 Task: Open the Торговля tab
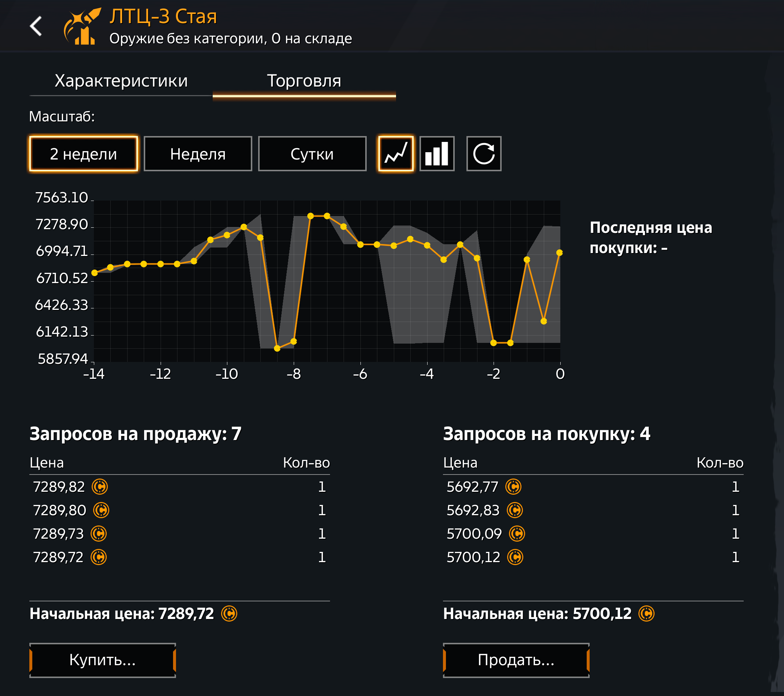304,81
